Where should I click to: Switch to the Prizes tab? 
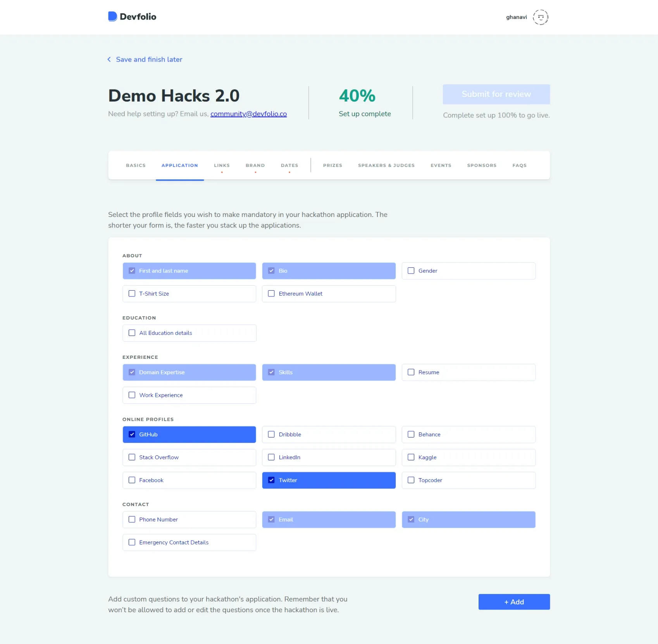click(x=332, y=165)
